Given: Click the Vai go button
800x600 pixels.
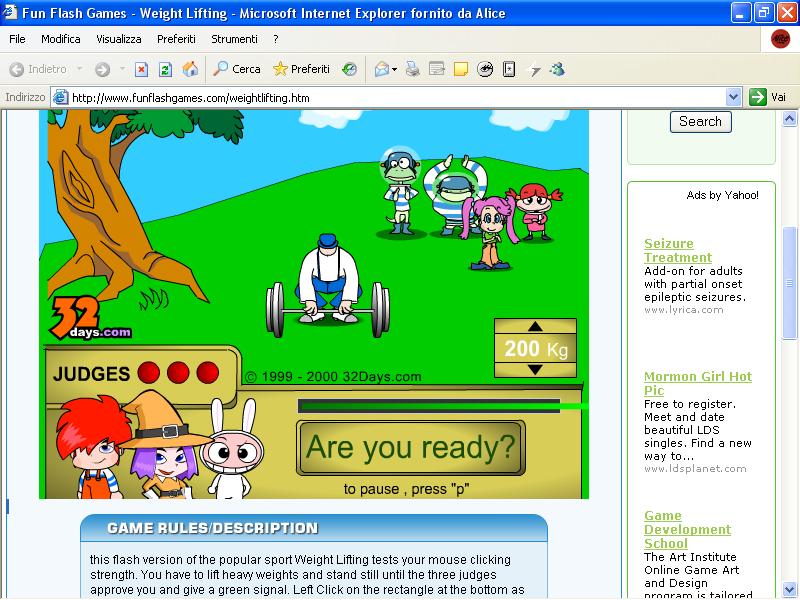Looking at the screenshot, I should pos(769,97).
